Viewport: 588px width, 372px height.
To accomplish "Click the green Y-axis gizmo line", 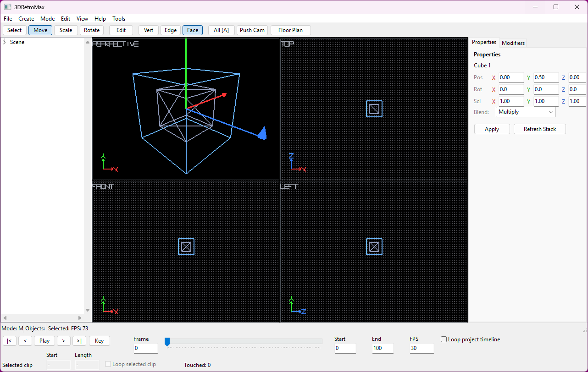I will 186,73.
